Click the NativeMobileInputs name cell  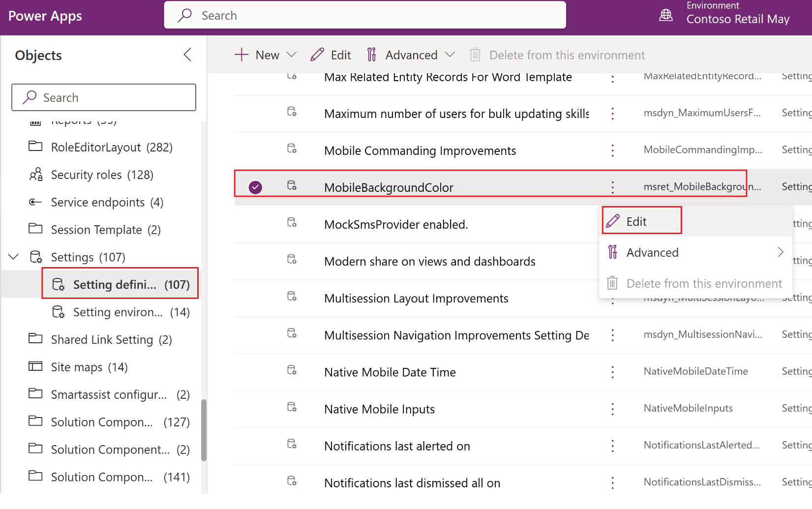[x=688, y=408]
